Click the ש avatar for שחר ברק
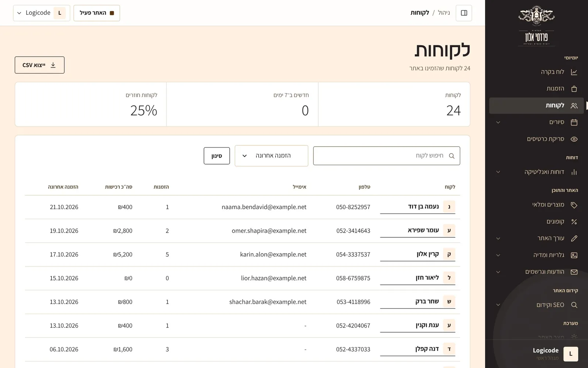This screenshot has height=368, width=588. pos(449,302)
